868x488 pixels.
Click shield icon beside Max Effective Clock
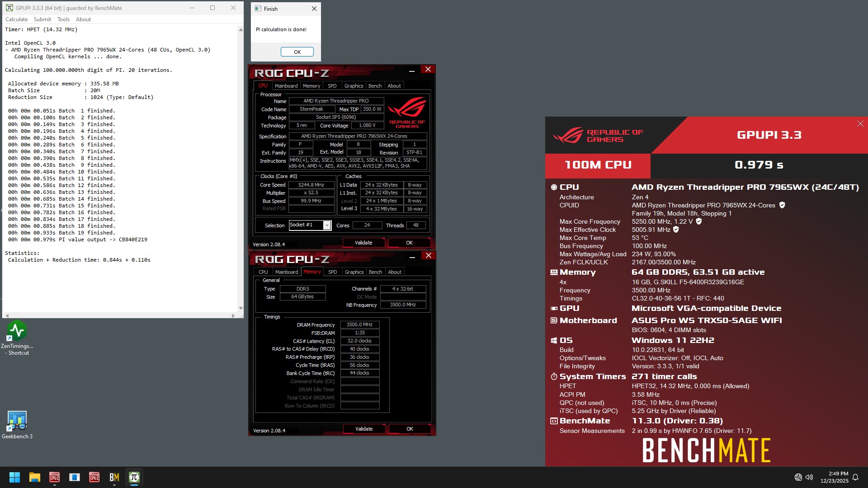676,230
